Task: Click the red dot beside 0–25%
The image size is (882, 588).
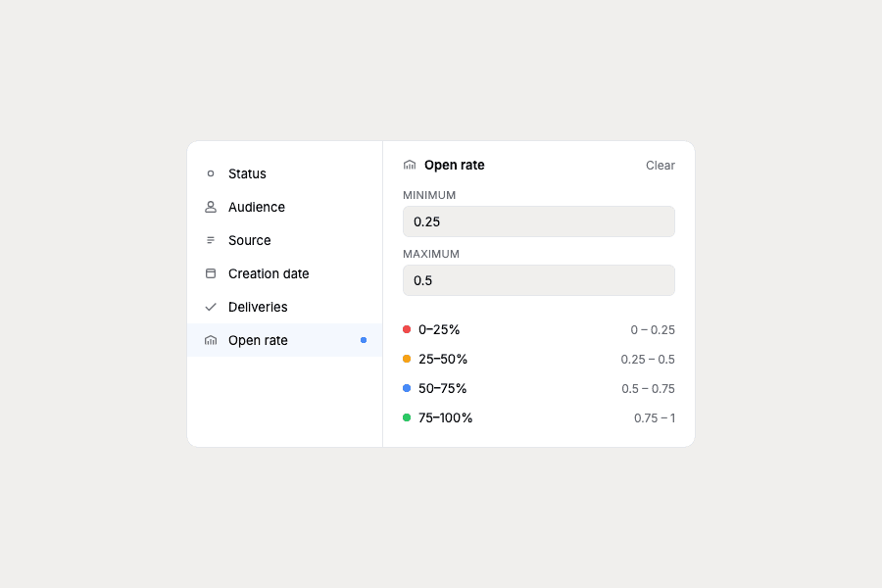Action: point(407,329)
